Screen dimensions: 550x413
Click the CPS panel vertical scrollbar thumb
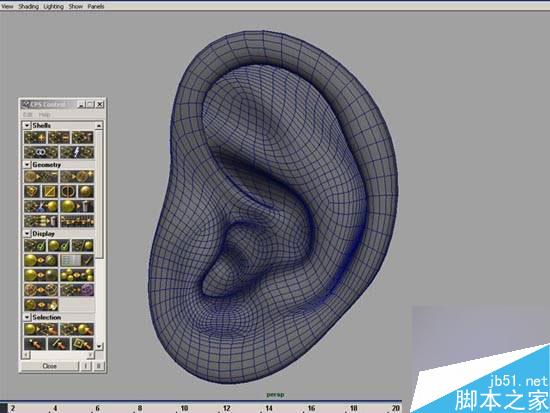pyautogui.click(x=99, y=194)
